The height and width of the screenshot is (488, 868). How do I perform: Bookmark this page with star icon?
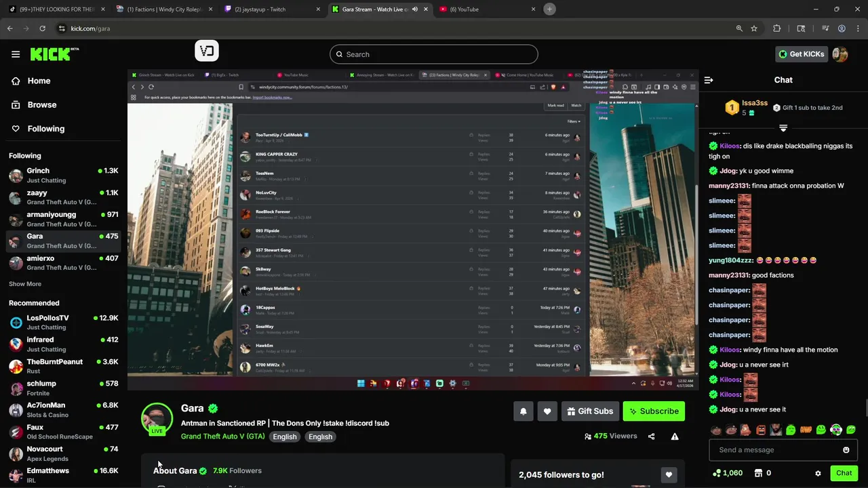pos(754,28)
